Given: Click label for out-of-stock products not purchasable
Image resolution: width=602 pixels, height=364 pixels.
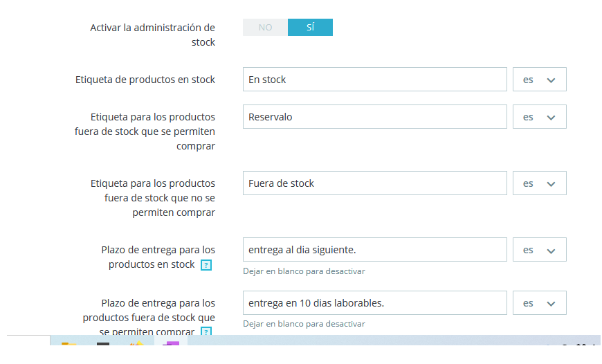Looking at the screenshot, I should point(152,198).
